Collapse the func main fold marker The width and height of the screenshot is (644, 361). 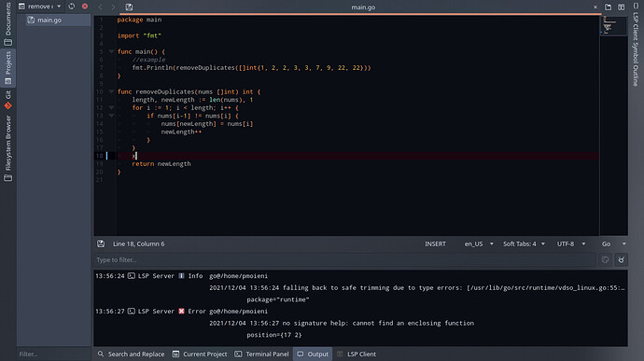pos(111,51)
